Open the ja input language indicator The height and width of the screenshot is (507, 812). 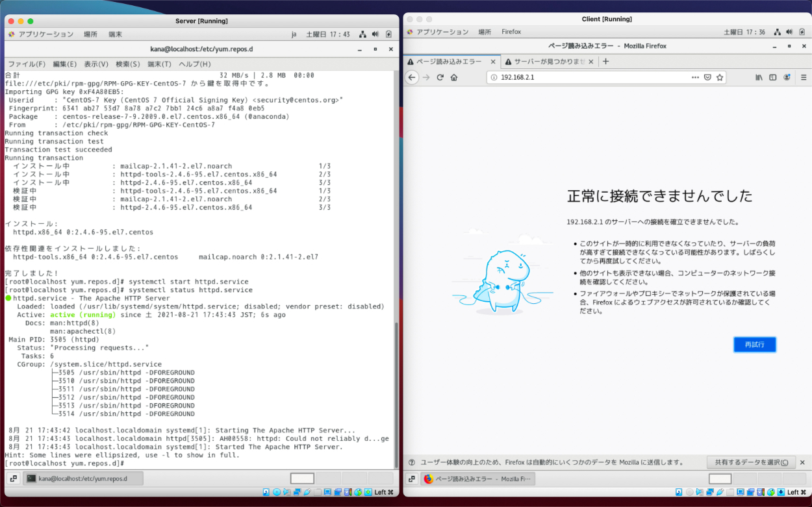coord(294,34)
